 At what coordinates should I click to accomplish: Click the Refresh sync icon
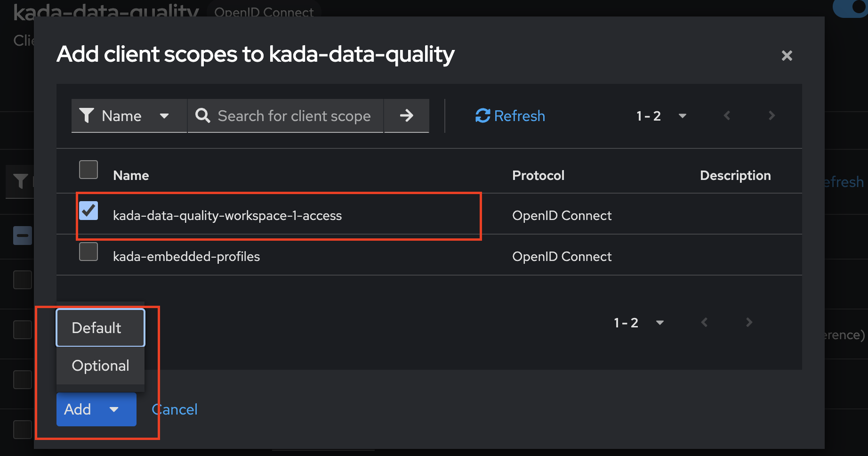[482, 115]
